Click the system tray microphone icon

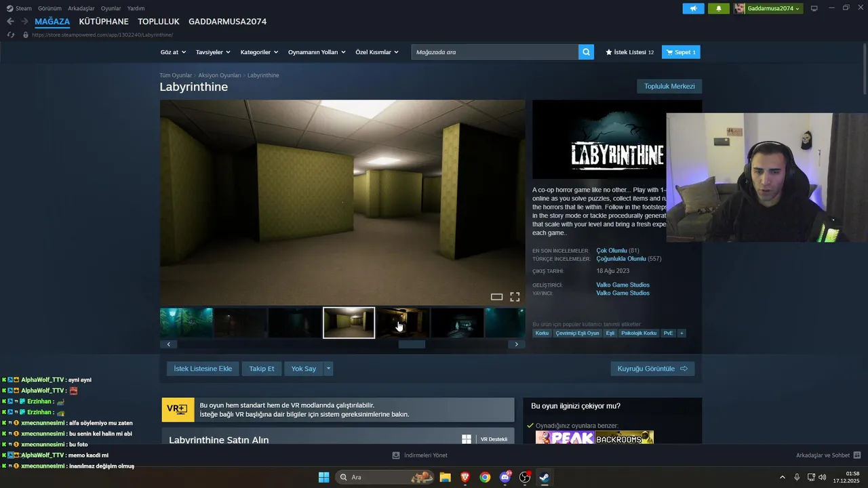[797, 477]
